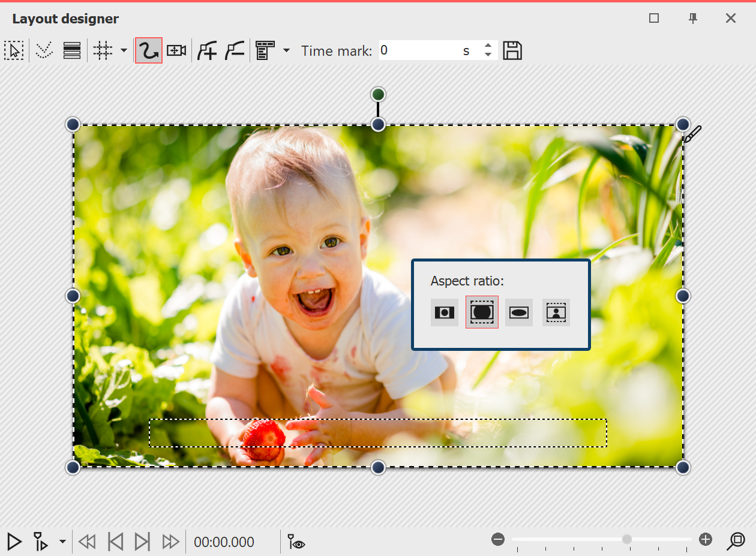Add a new curve point with the plus icon

(207, 50)
